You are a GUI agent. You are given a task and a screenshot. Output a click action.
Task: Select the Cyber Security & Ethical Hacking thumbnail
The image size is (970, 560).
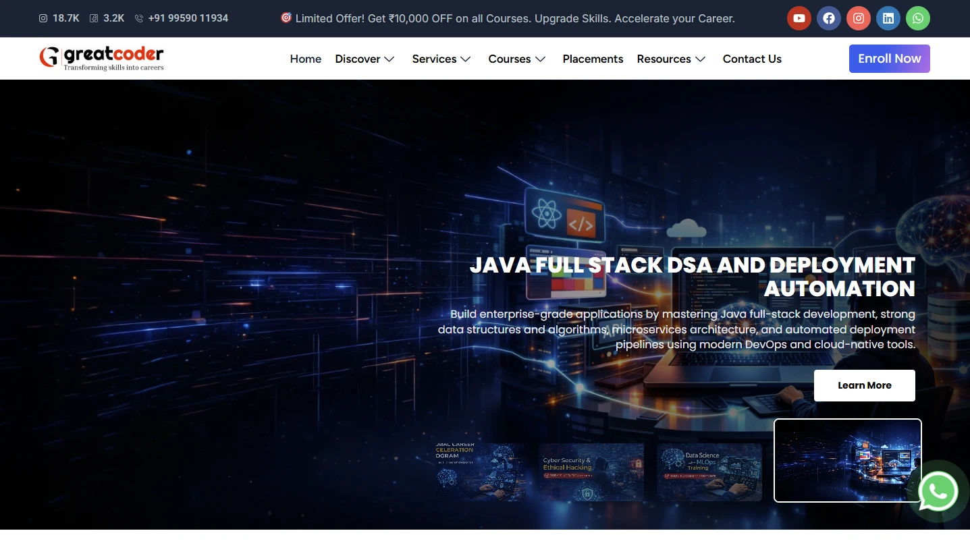click(x=591, y=472)
